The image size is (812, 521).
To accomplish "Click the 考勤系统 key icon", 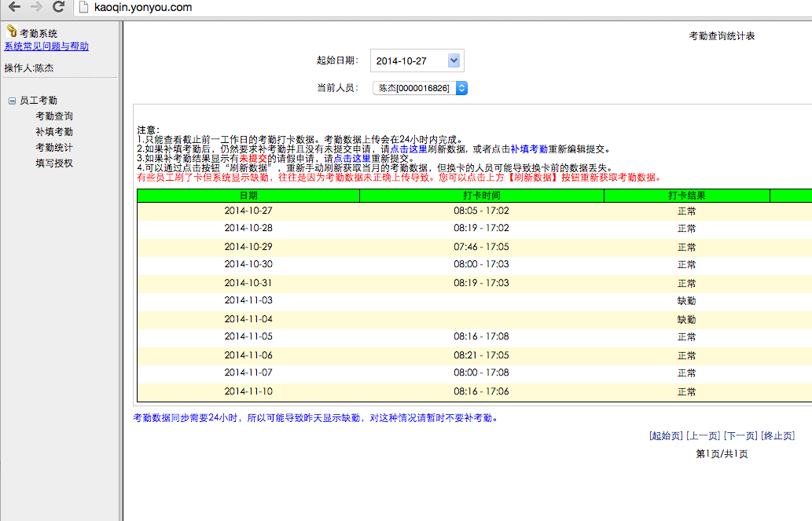I will 11,31.
